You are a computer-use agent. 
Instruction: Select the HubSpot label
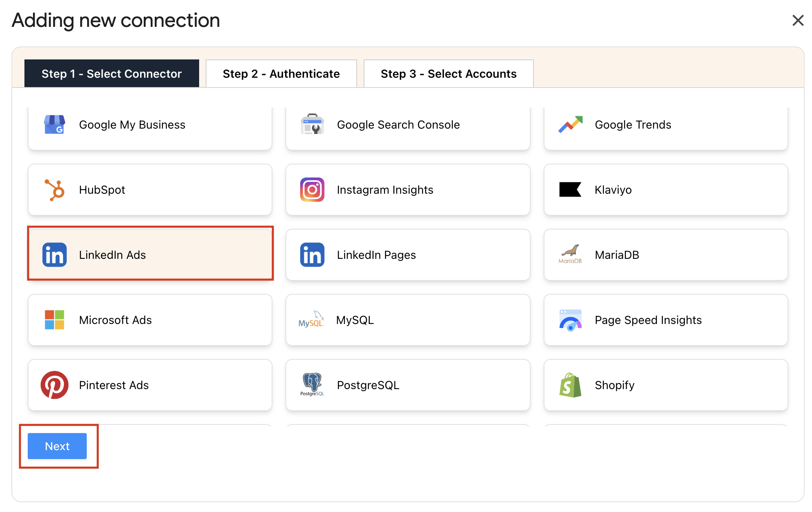click(102, 190)
